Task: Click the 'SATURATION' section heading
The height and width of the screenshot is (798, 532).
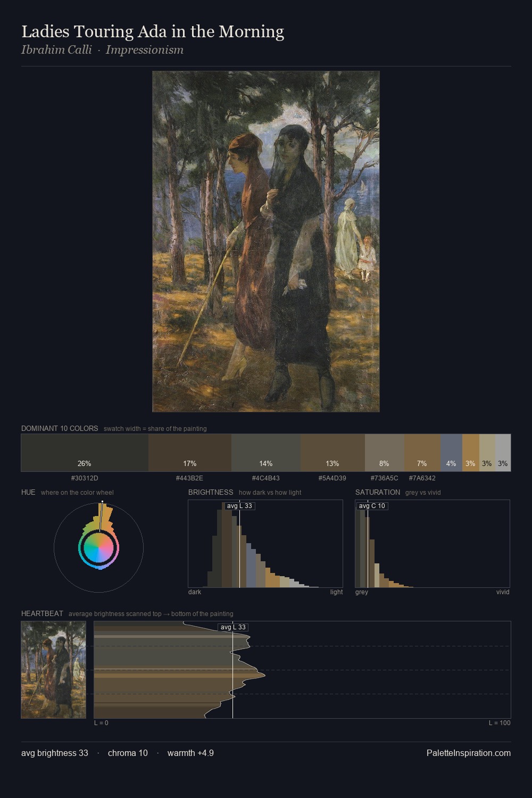Action: click(378, 492)
